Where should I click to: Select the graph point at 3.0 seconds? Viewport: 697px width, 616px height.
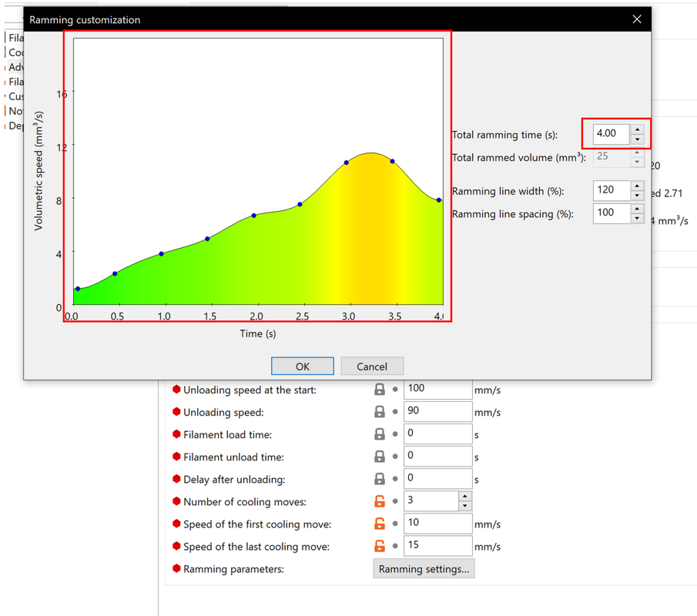pyautogui.click(x=347, y=162)
